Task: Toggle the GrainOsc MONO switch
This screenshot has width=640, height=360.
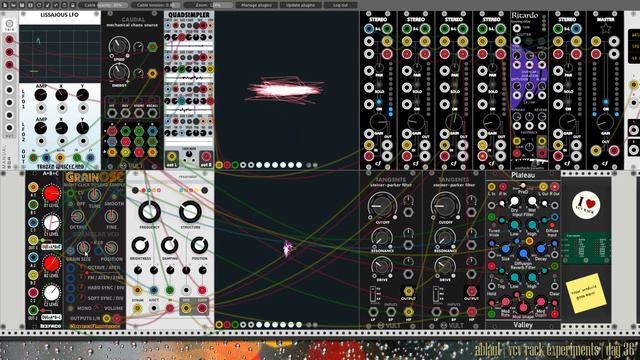Action: (71, 309)
